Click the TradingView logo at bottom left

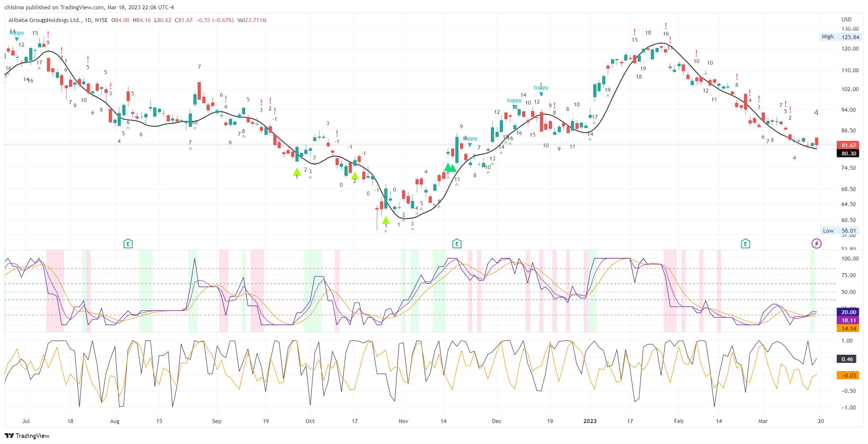tap(27, 436)
